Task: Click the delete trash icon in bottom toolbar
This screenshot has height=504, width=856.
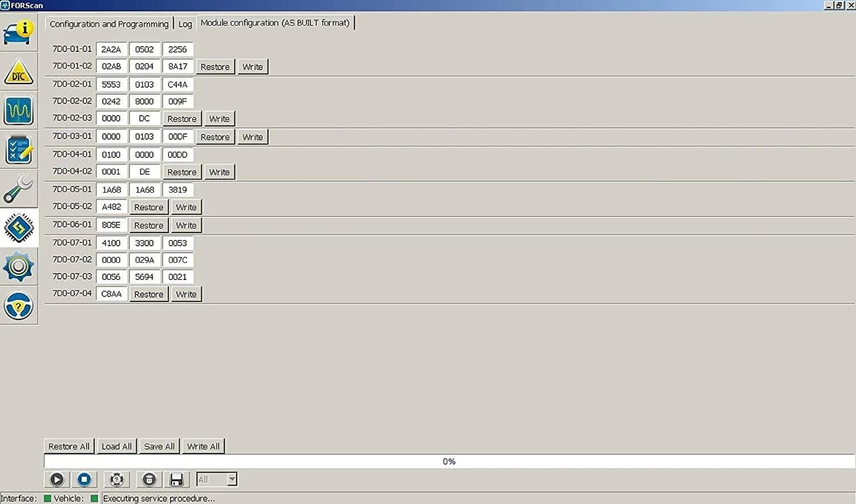Action: click(149, 479)
